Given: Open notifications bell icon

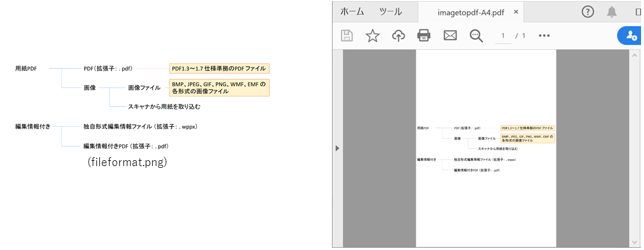Looking at the screenshot, I should pyautogui.click(x=612, y=12).
